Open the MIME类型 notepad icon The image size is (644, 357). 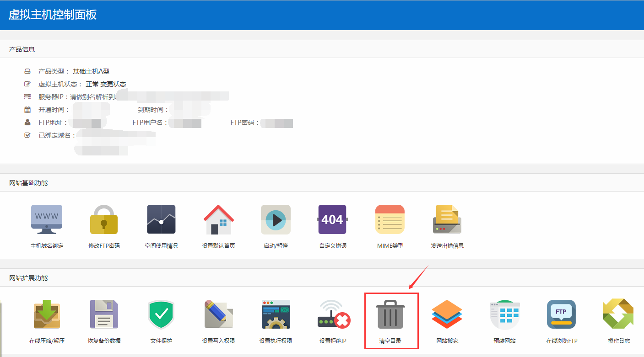pos(390,220)
